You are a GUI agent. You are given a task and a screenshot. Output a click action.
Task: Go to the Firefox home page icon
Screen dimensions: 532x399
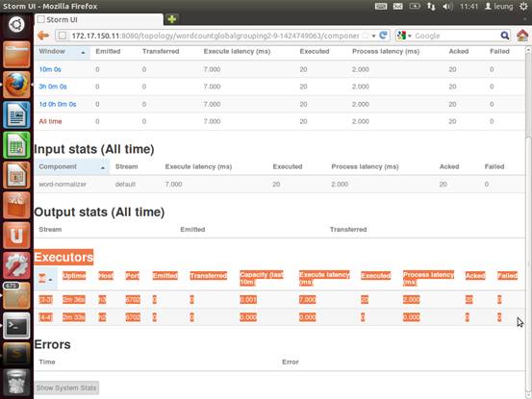pos(522,36)
